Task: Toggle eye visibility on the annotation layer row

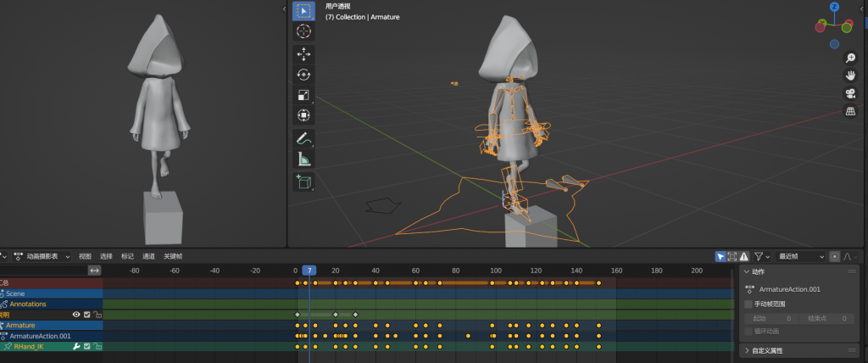Action: pyautogui.click(x=77, y=315)
